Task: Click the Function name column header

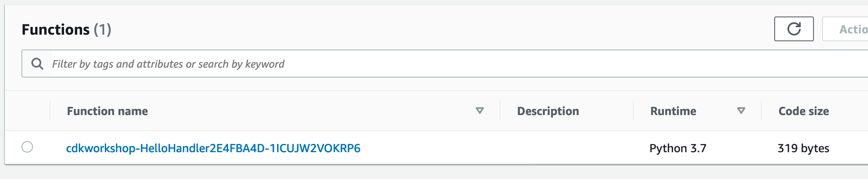Action: (x=107, y=111)
